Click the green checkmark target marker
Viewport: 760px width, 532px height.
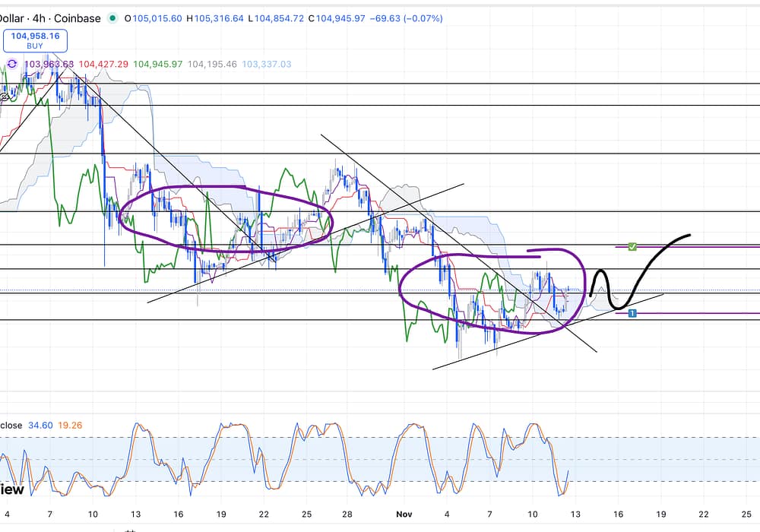click(632, 246)
